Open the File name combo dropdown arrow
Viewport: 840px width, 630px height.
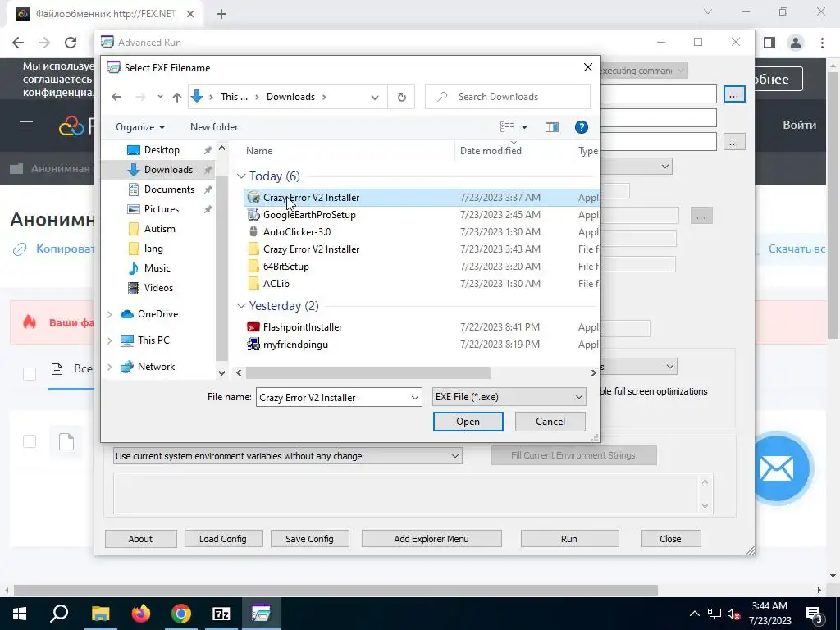[414, 398]
